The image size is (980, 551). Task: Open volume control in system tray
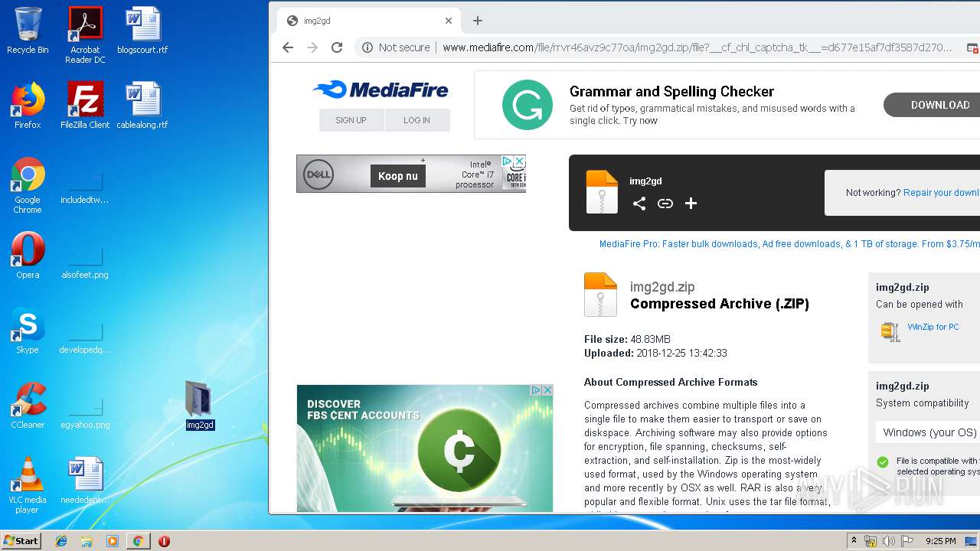coord(888,541)
